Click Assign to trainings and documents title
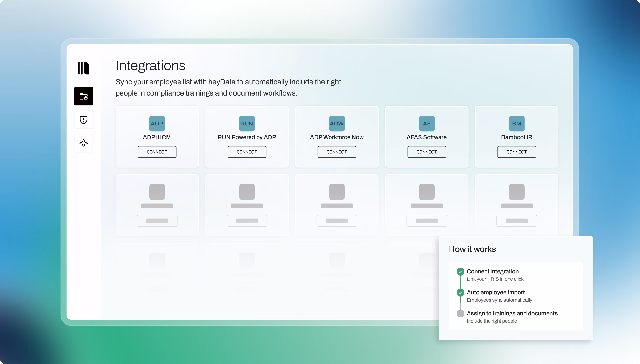The height and width of the screenshot is (364, 640). pyautogui.click(x=512, y=314)
